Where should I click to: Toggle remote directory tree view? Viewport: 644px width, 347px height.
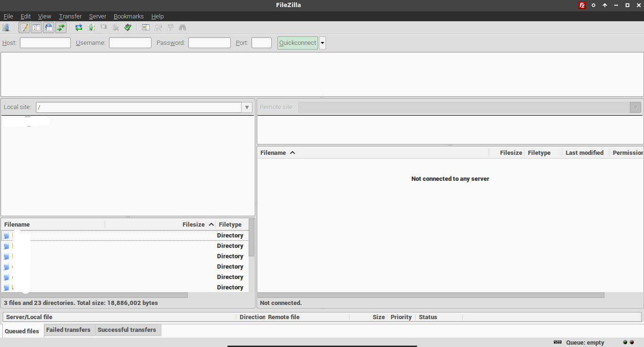tap(49, 28)
